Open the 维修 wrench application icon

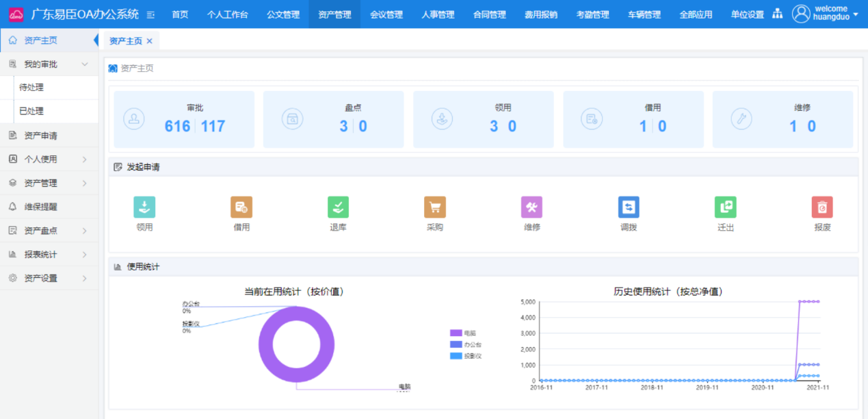(x=531, y=207)
